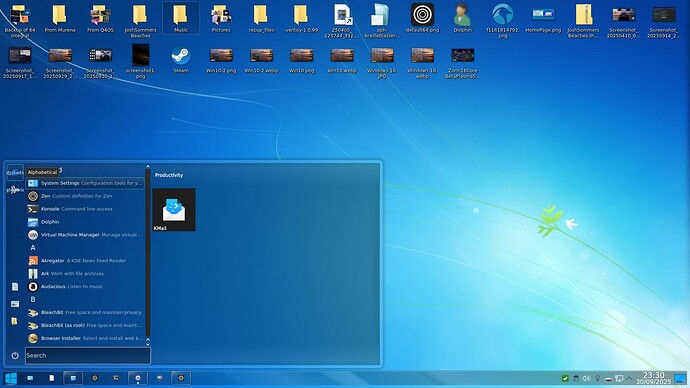Click the power button in the menu
690x388 pixels.
pyautogui.click(x=15, y=355)
